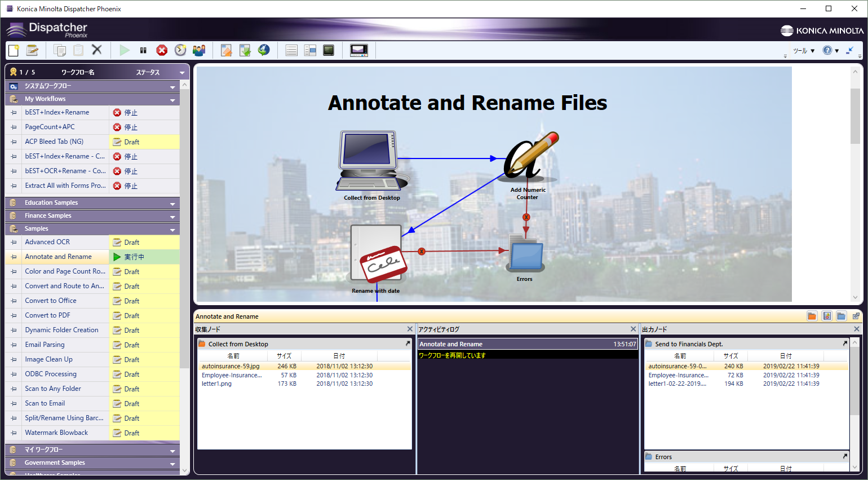This screenshot has width=868, height=480.
Task: Click the green start workflow arrow
Action: [125, 50]
